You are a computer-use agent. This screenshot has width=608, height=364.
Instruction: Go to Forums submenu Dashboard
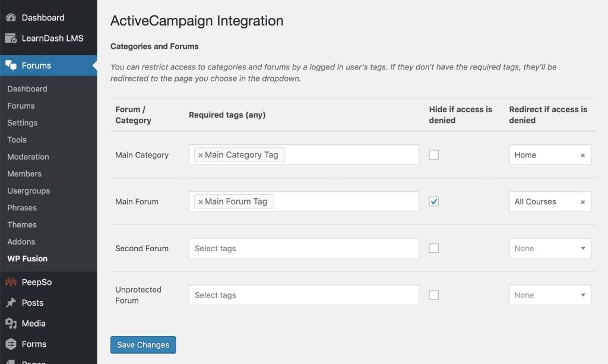coord(27,88)
